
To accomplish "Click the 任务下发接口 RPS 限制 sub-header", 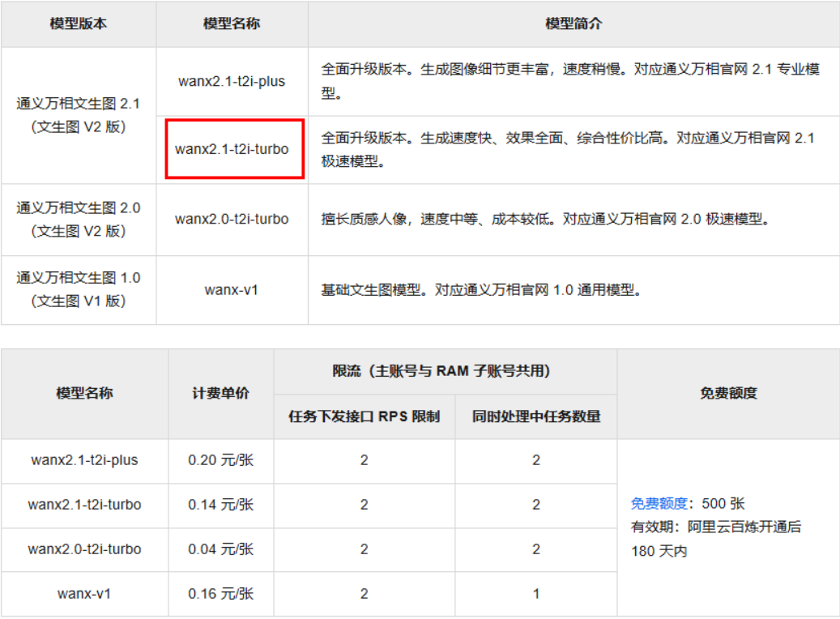I will tap(364, 417).
